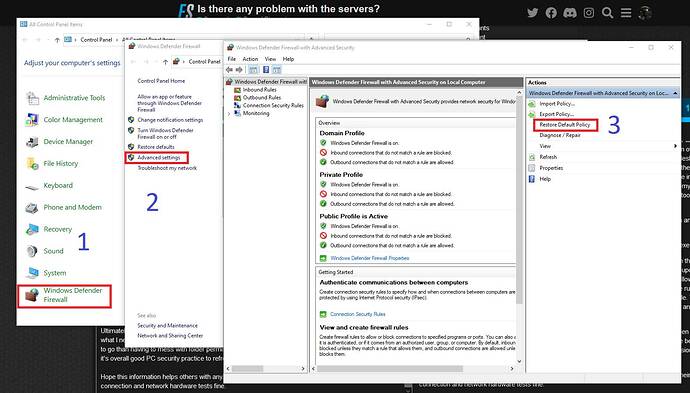
Task: Click the Back arrow in Advanced Security toolbar
Action: pyautogui.click(x=229, y=70)
